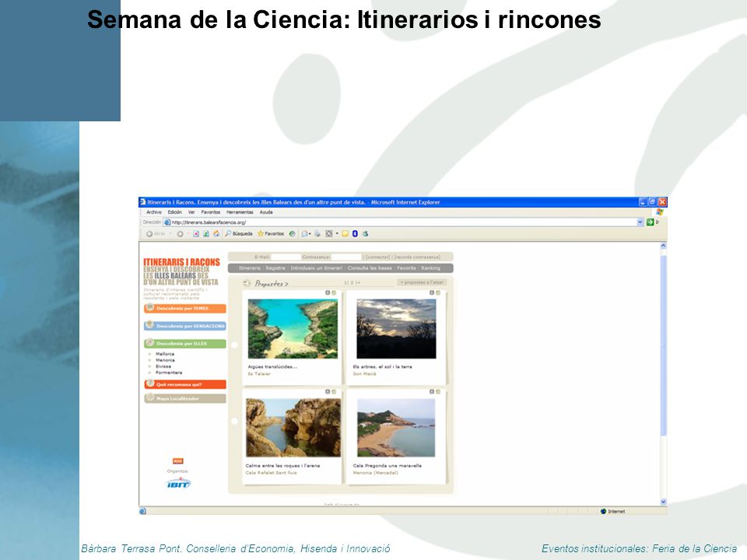Click the iBIT organizer logo
Screen dimensions: 747x560
point(178,484)
